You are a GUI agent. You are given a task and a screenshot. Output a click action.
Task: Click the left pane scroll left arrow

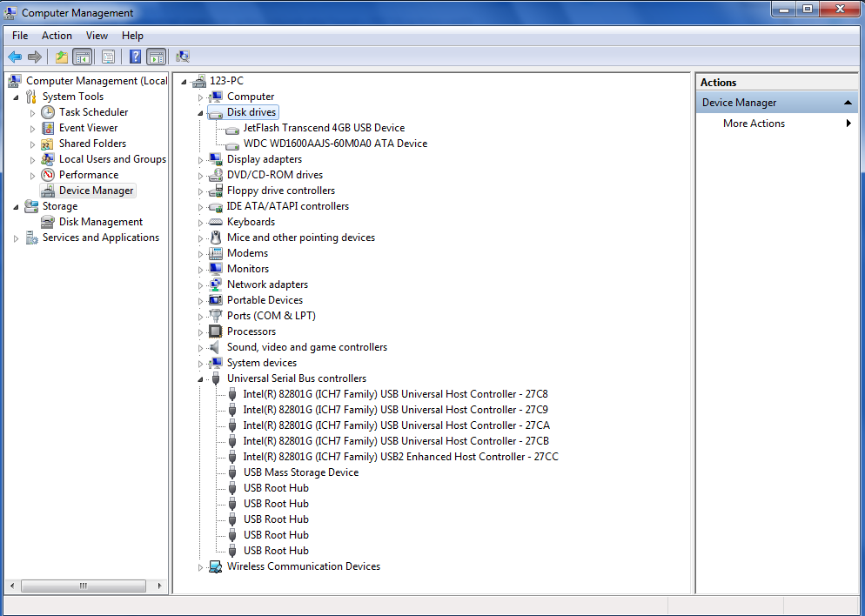pyautogui.click(x=12, y=586)
